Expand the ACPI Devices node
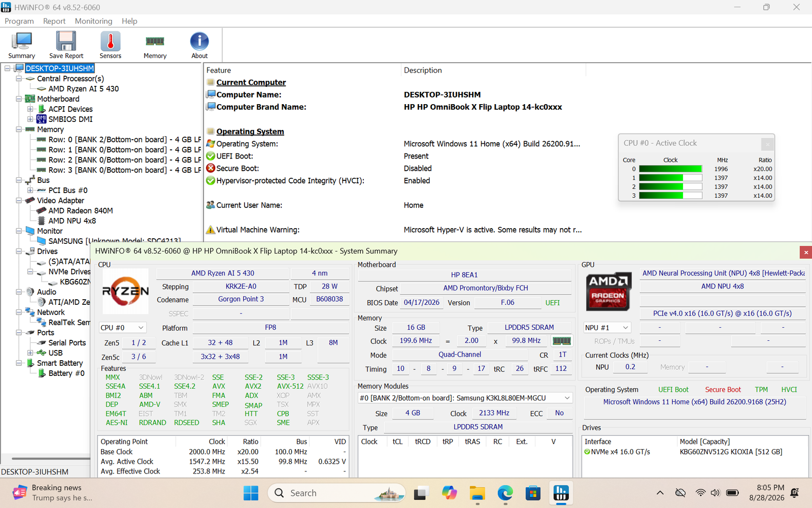812x508 pixels. tap(30, 109)
